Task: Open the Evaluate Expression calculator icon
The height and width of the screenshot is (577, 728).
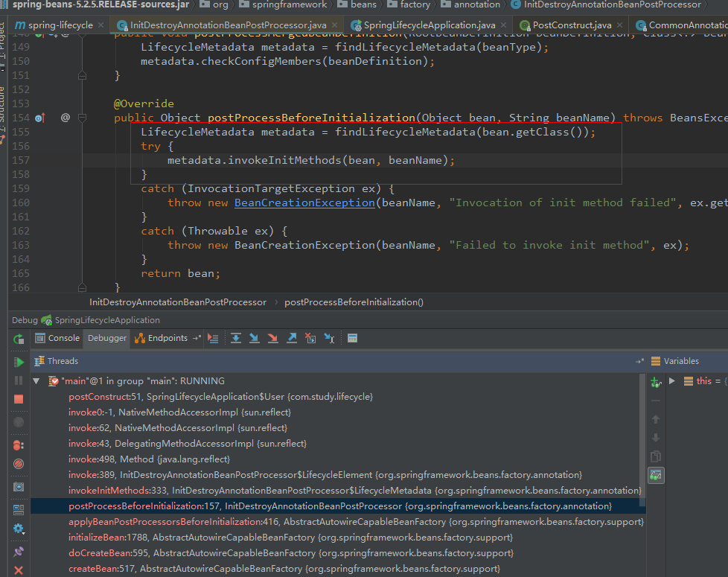Action: tap(352, 338)
